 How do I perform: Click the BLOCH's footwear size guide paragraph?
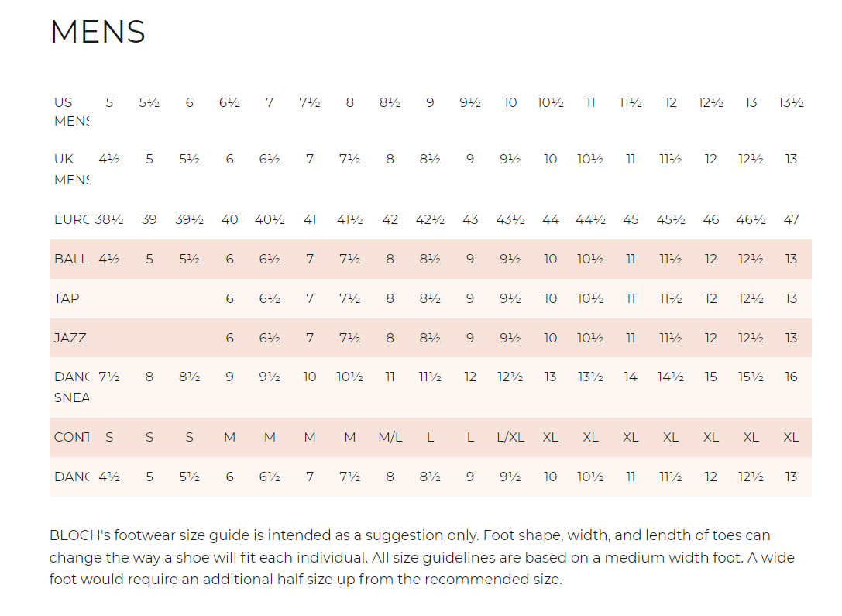pyautogui.click(x=422, y=557)
